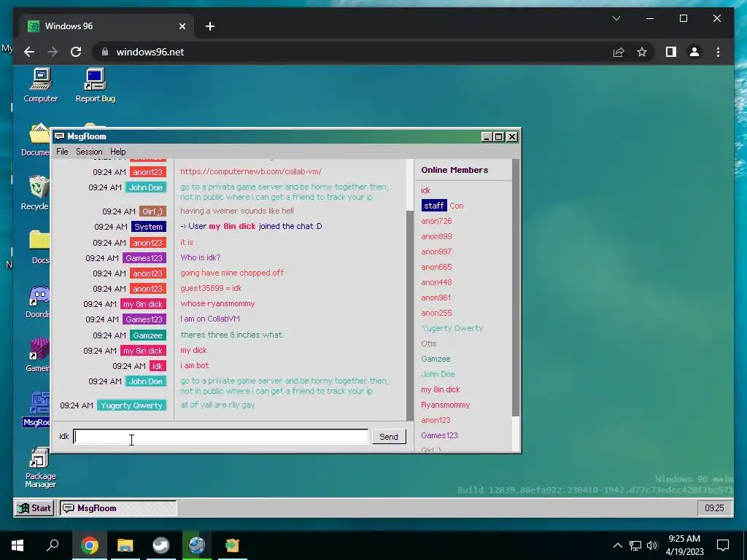The height and width of the screenshot is (560, 747).
Task: Click the Chrome back navigation arrow
Action: pos(29,52)
